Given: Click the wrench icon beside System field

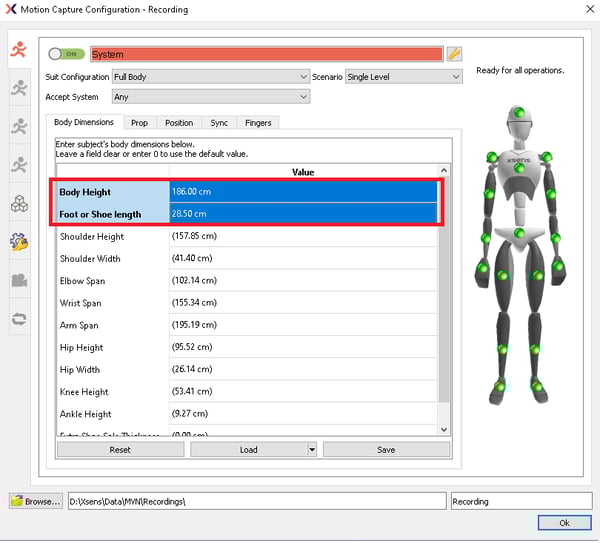Looking at the screenshot, I should tap(453, 54).
